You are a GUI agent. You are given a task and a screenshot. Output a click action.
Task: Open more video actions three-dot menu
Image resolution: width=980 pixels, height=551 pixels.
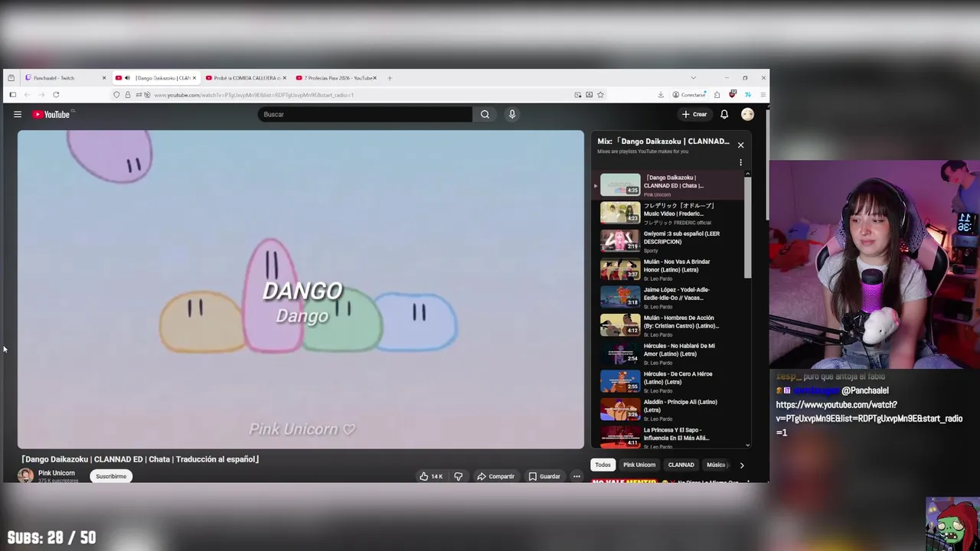(x=577, y=476)
